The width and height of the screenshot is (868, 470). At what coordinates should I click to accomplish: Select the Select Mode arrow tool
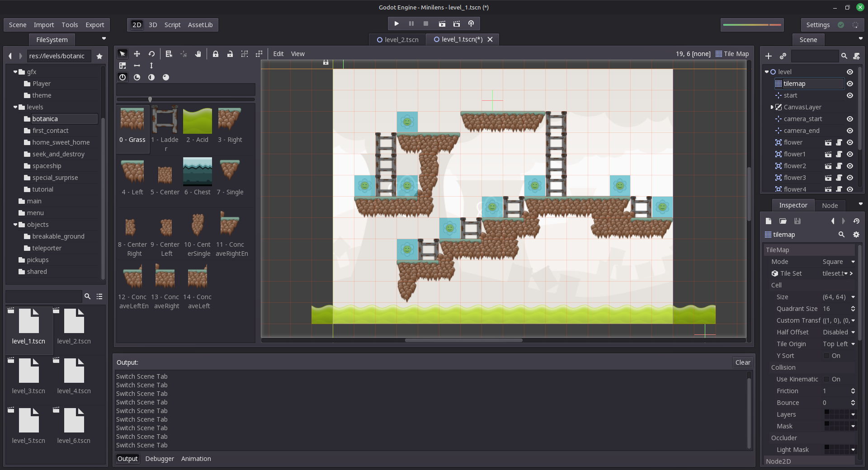point(122,54)
